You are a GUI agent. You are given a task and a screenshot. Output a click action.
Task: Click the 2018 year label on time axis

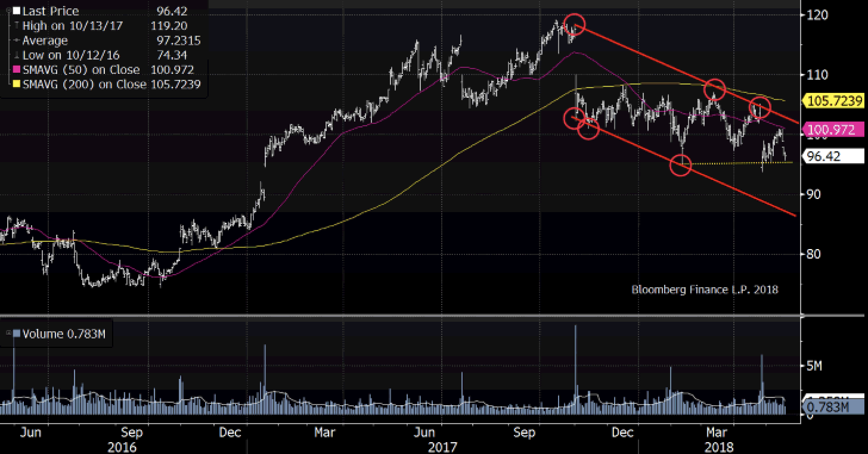pos(718,447)
